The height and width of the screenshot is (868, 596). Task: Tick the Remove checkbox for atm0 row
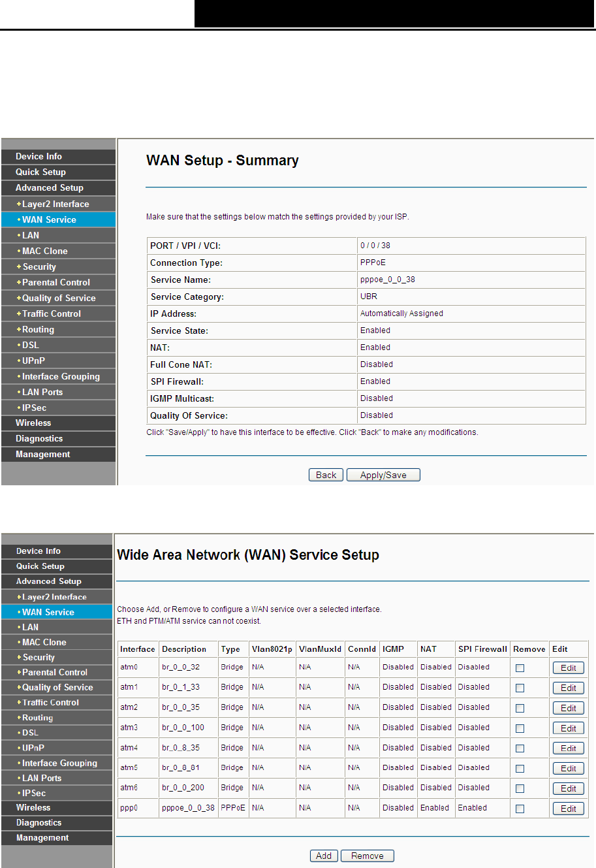[520, 667]
